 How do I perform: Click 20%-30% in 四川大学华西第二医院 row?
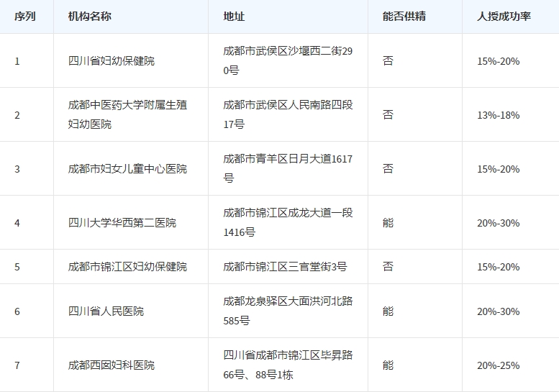(x=499, y=223)
